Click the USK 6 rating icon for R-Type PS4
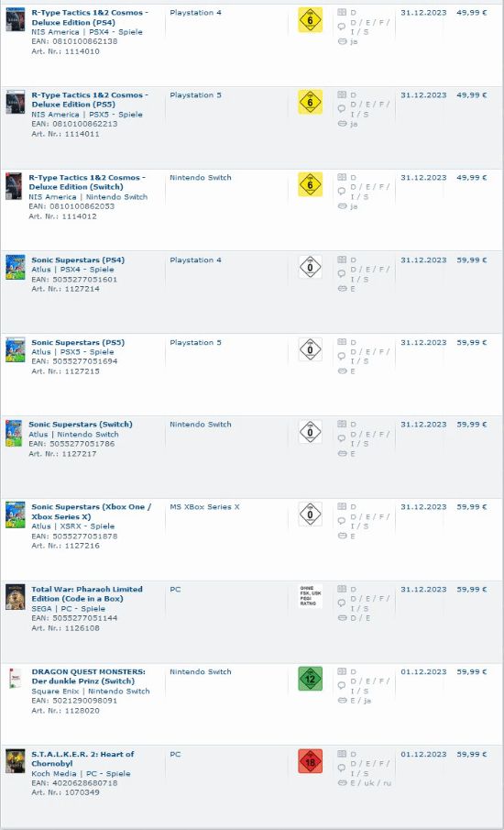Screen dimensions: 504x830 click(x=310, y=20)
